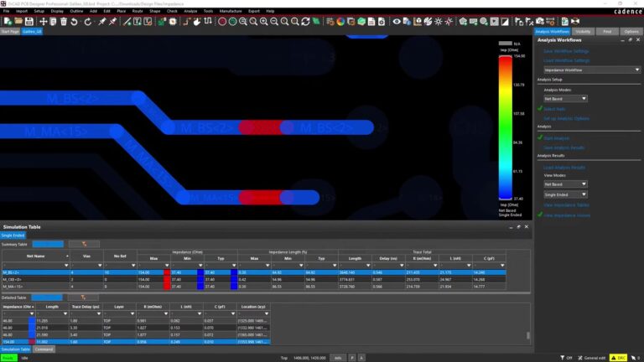Toggle the Off filter in status bar
Image resolution: width=644 pixels, height=362 pixels.
[566, 358]
